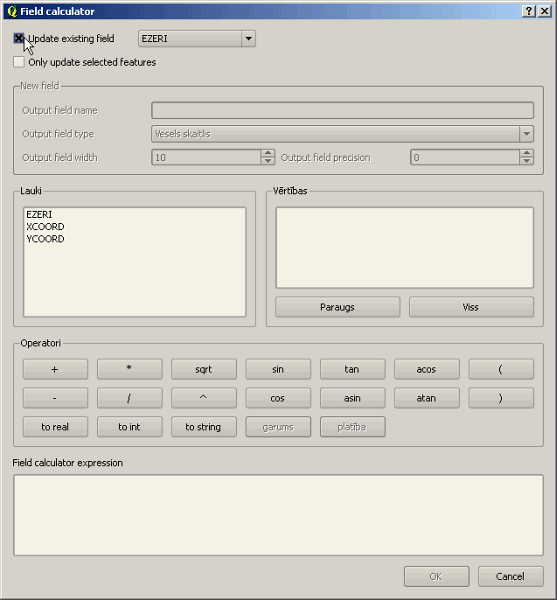This screenshot has width=557, height=600.
Task: Click the to string conversion button
Action: click(x=204, y=427)
